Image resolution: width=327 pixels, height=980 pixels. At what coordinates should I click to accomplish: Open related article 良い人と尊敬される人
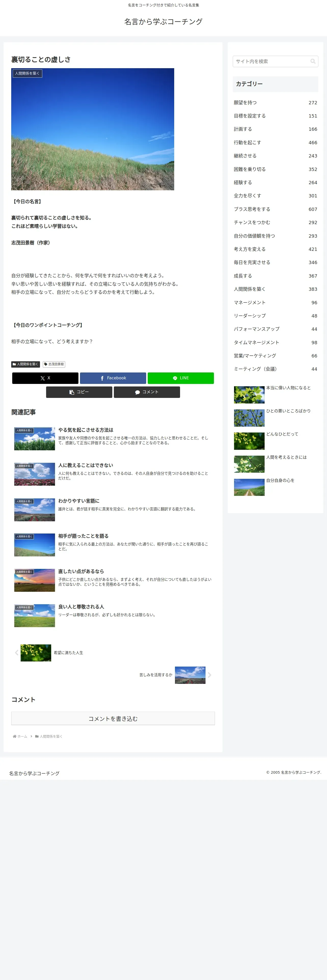click(113, 615)
